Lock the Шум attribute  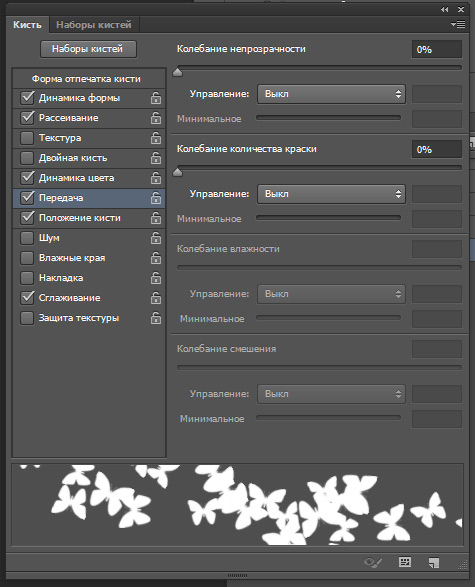click(156, 238)
